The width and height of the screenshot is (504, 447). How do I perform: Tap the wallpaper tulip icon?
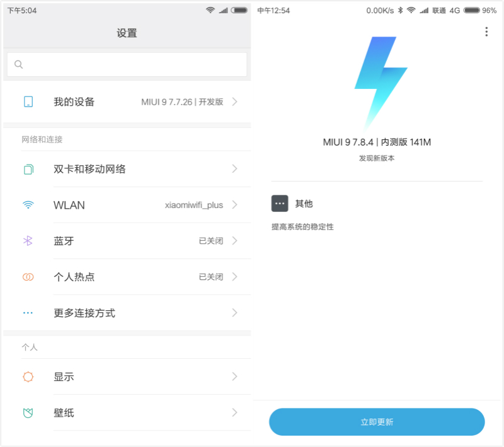coord(28,412)
